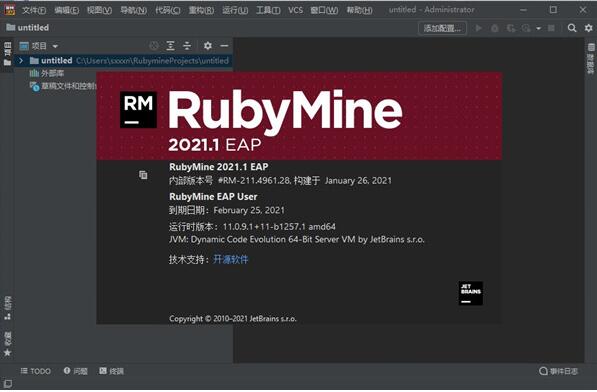Maximize the RubyMine window
The height and width of the screenshot is (392, 597).
(553, 10)
